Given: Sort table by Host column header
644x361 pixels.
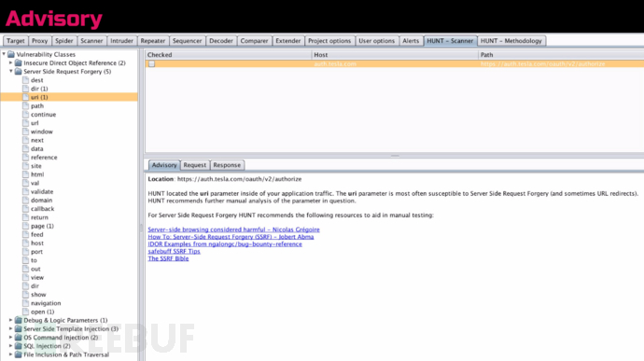Looking at the screenshot, I should coord(395,55).
